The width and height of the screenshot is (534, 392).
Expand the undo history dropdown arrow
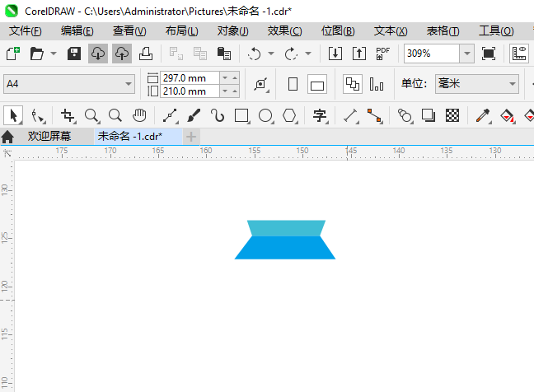[271, 54]
